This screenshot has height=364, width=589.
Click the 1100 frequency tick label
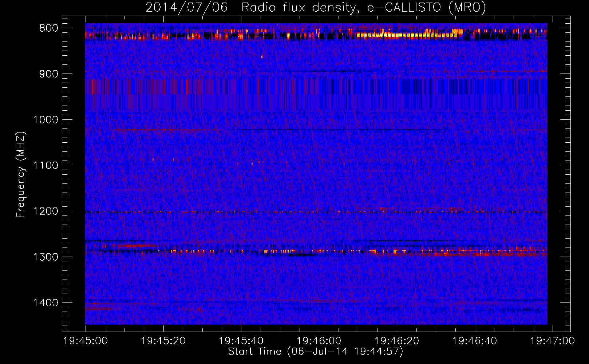(46, 166)
